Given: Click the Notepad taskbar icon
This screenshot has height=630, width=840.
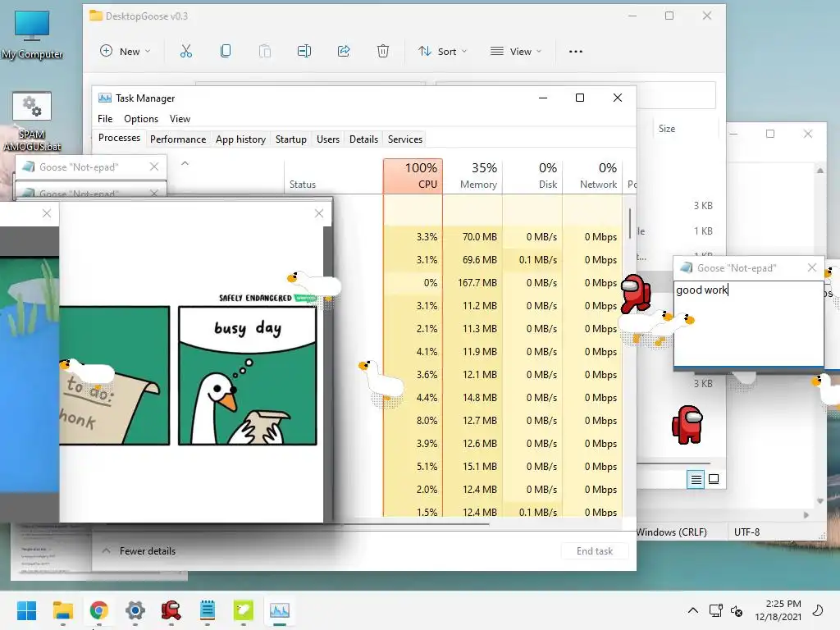Looking at the screenshot, I should coord(208,610).
